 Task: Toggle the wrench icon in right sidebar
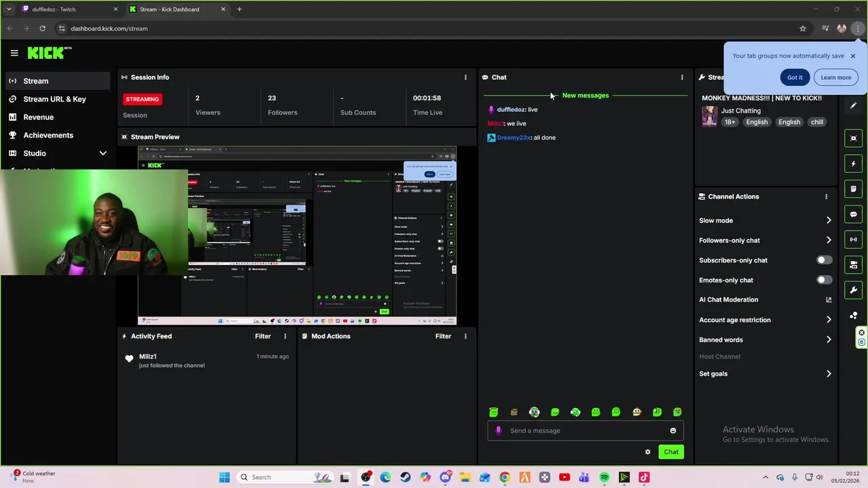point(853,290)
